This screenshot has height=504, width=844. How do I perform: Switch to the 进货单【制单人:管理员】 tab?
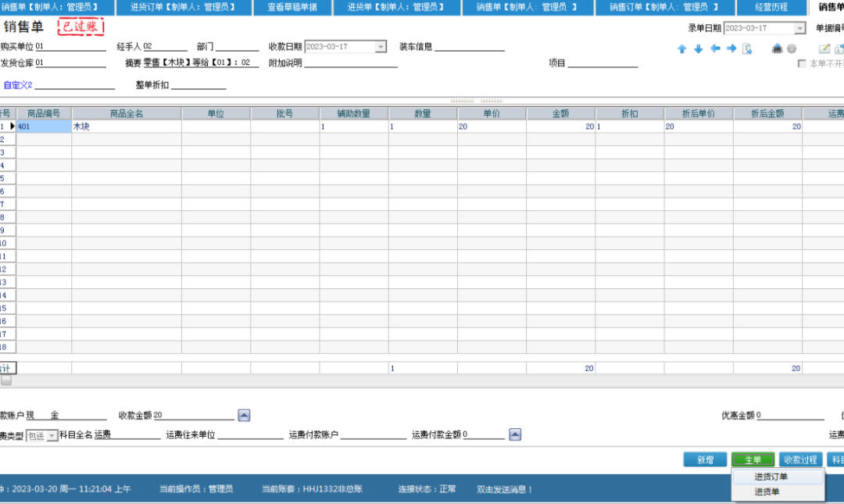(397, 7)
